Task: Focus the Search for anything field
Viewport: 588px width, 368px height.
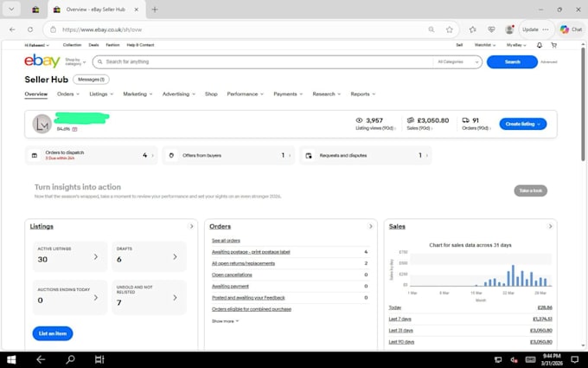Action: coord(263,62)
